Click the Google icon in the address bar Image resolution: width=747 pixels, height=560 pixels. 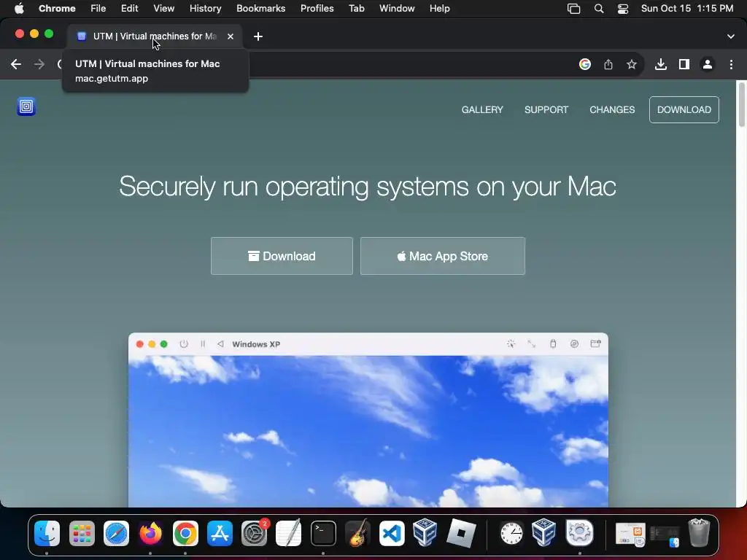pos(585,64)
